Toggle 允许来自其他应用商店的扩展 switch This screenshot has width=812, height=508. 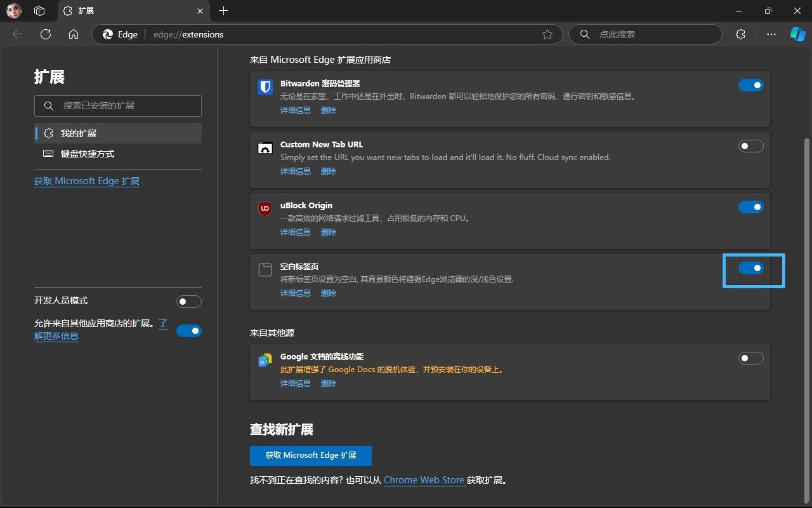pos(189,331)
